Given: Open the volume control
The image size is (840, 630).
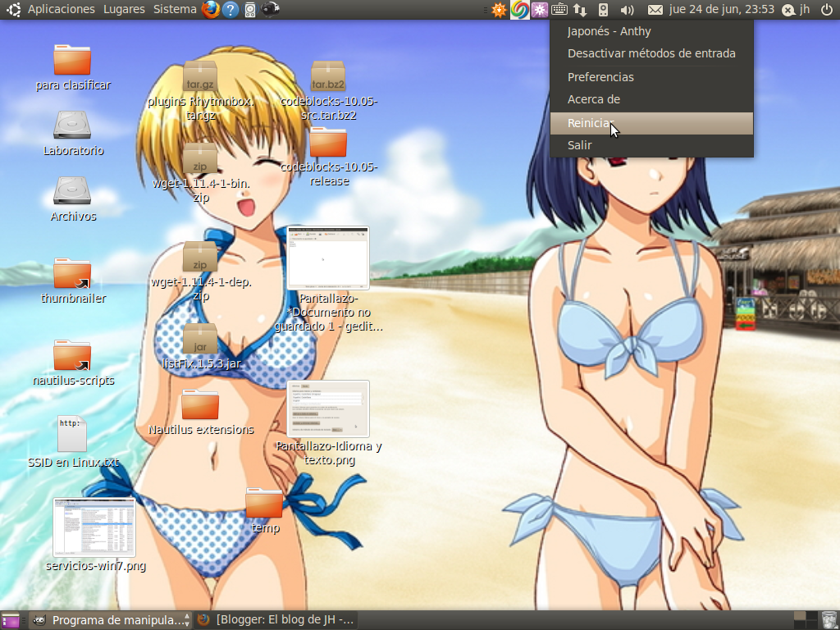Looking at the screenshot, I should pos(627,10).
